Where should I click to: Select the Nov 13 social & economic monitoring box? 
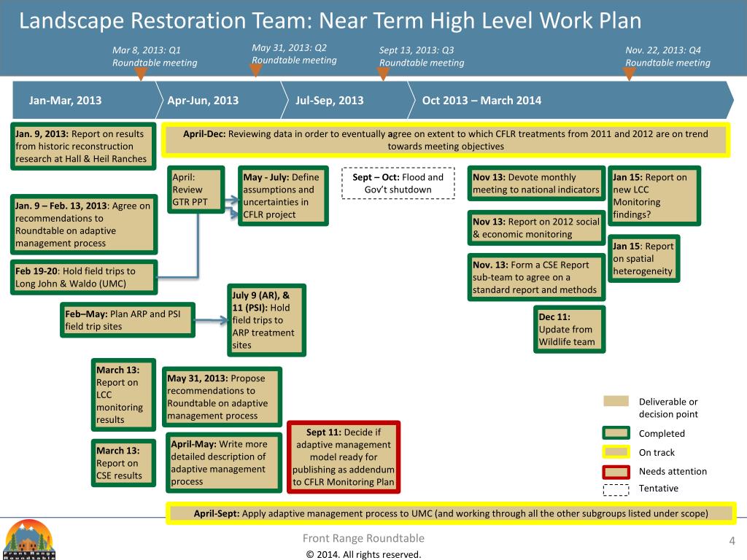536,227
